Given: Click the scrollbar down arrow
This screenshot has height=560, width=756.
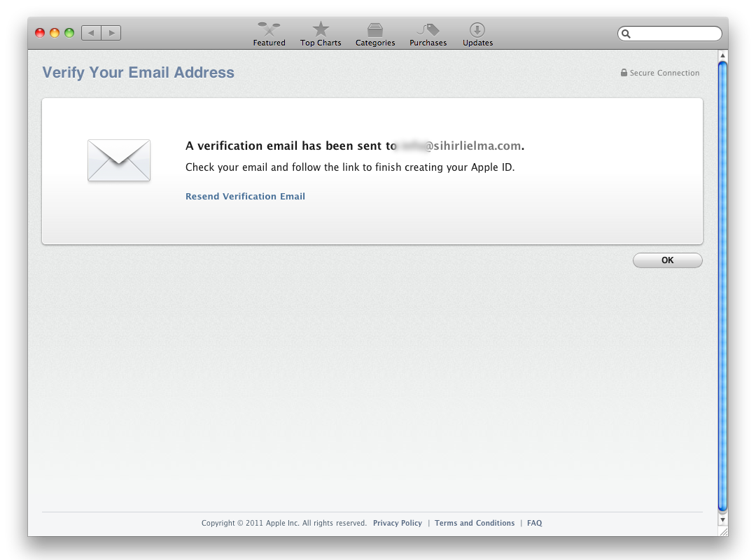Looking at the screenshot, I should pyautogui.click(x=722, y=520).
